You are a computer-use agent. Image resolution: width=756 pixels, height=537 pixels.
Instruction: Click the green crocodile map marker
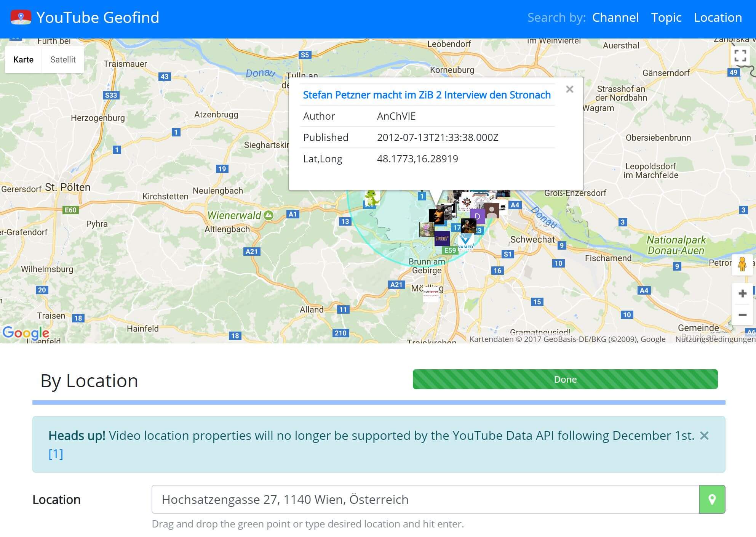click(371, 198)
